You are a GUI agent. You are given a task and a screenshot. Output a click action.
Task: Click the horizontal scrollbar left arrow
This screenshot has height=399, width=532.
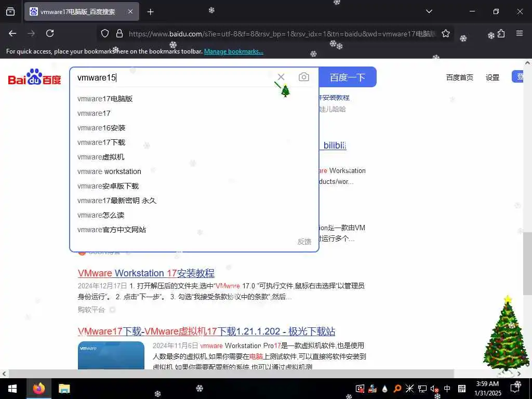click(4, 374)
